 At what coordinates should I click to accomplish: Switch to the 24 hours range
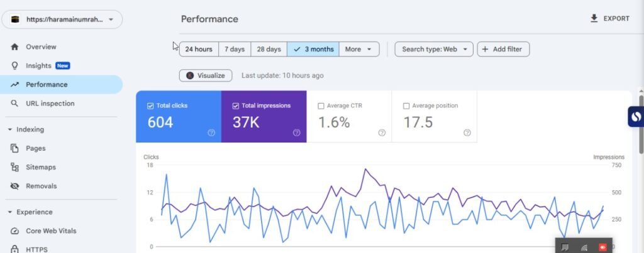click(x=198, y=49)
